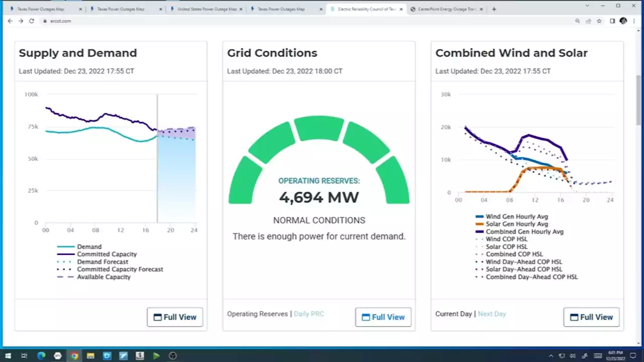Viewport: 644px width, 362px height.
Task: Open the Chrome profile avatar
Action: [623, 21]
